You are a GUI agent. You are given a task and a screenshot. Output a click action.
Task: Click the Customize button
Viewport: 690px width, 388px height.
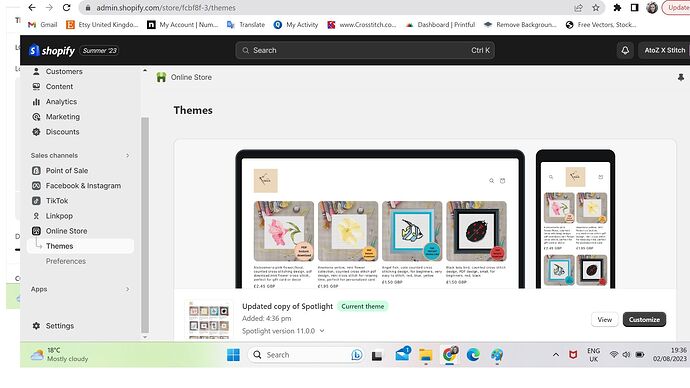(x=644, y=320)
